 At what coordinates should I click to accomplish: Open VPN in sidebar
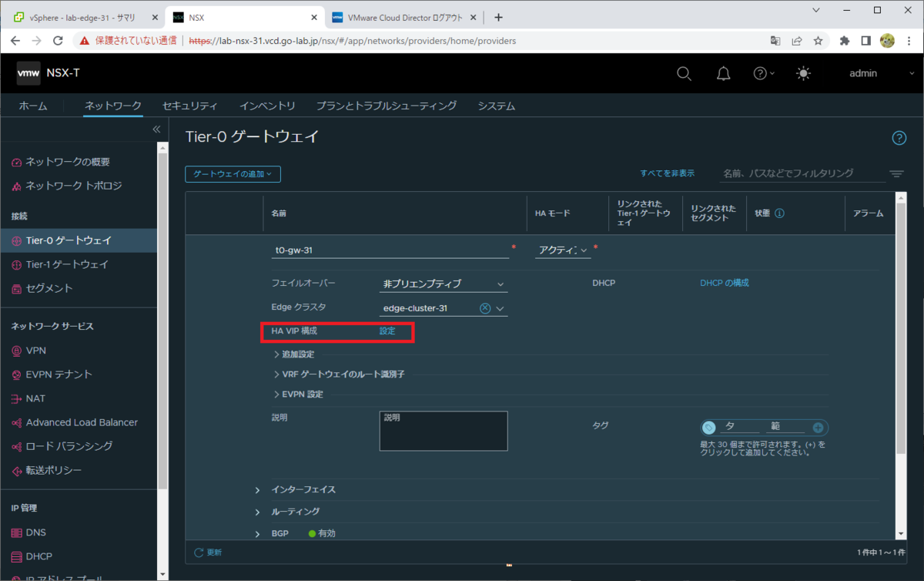point(36,351)
